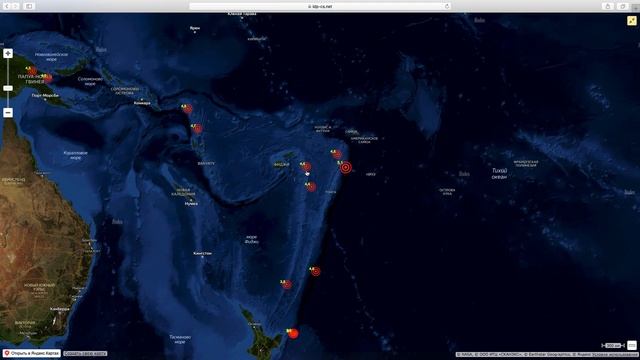This screenshot has width=640, height=360.
Task: Open the Safari share menu
Action: pyautogui.click(x=608, y=6)
